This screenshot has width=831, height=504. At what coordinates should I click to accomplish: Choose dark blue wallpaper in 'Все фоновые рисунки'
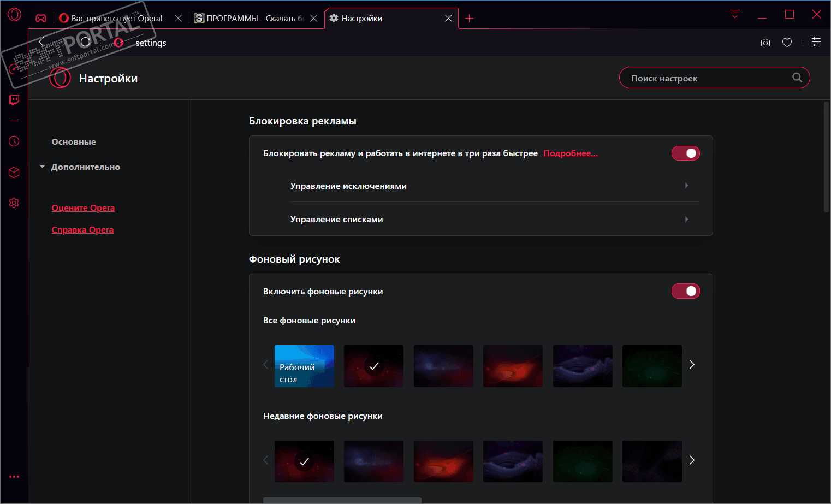[x=443, y=366]
